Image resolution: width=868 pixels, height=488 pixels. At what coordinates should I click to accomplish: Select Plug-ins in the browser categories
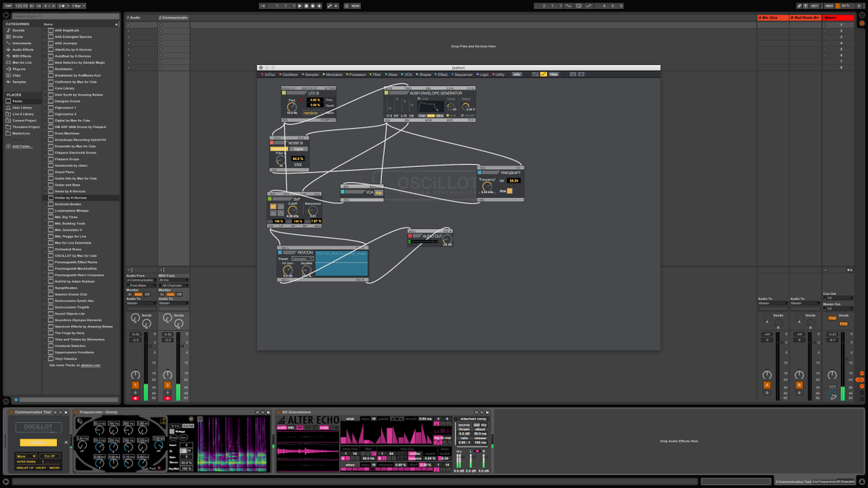[19, 69]
